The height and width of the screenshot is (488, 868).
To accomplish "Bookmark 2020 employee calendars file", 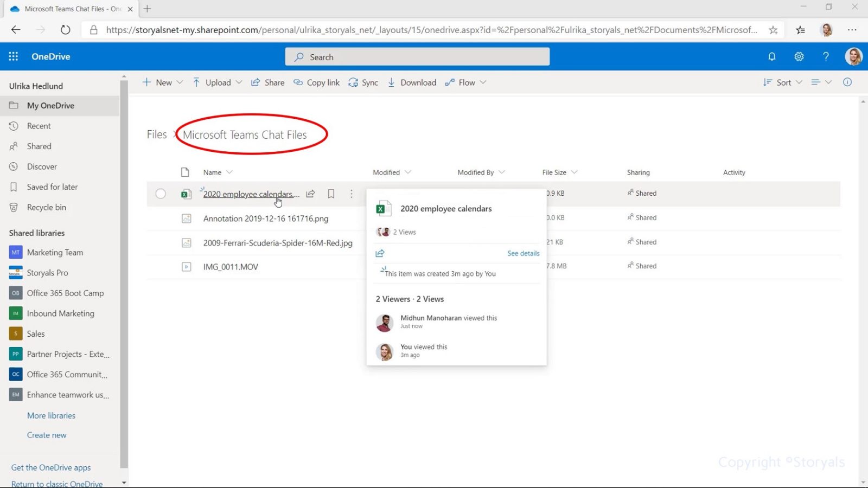I will (331, 194).
